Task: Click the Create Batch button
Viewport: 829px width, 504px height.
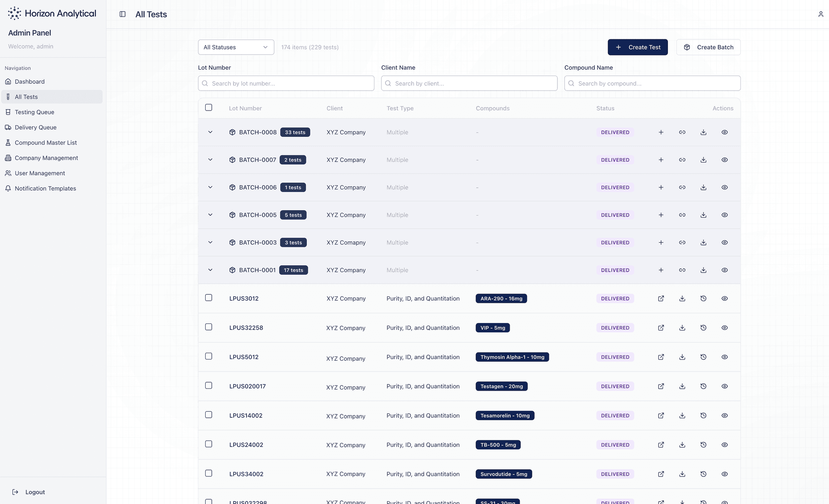Action: (708, 47)
